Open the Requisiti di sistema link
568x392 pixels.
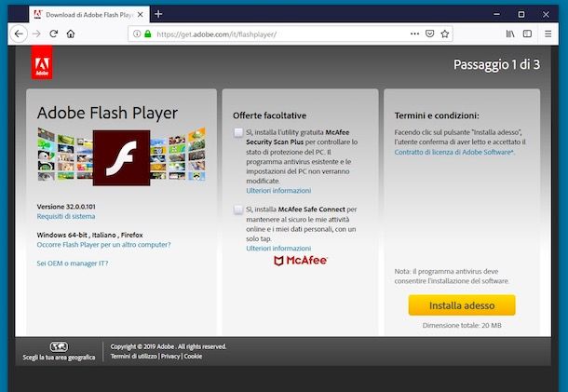click(66, 216)
